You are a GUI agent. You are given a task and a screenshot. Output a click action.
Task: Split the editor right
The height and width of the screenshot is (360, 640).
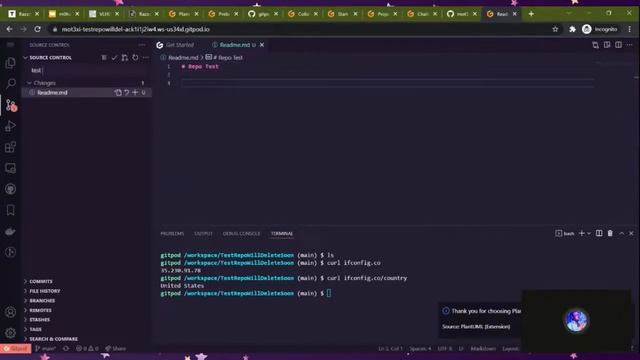coord(618,45)
